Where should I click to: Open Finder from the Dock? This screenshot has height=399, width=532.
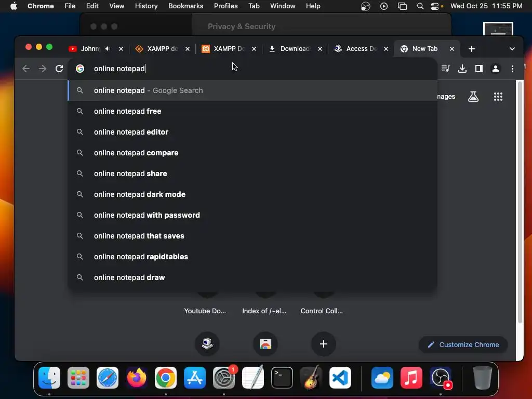pyautogui.click(x=49, y=378)
